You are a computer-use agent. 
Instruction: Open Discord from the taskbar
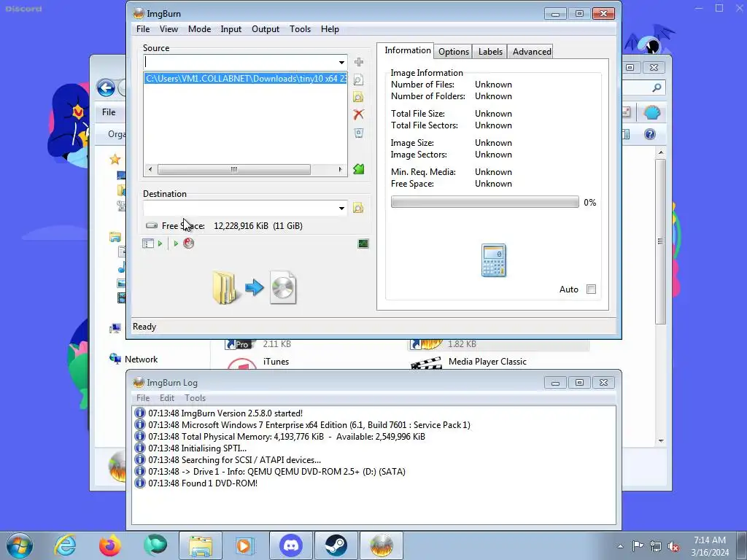[291, 545]
